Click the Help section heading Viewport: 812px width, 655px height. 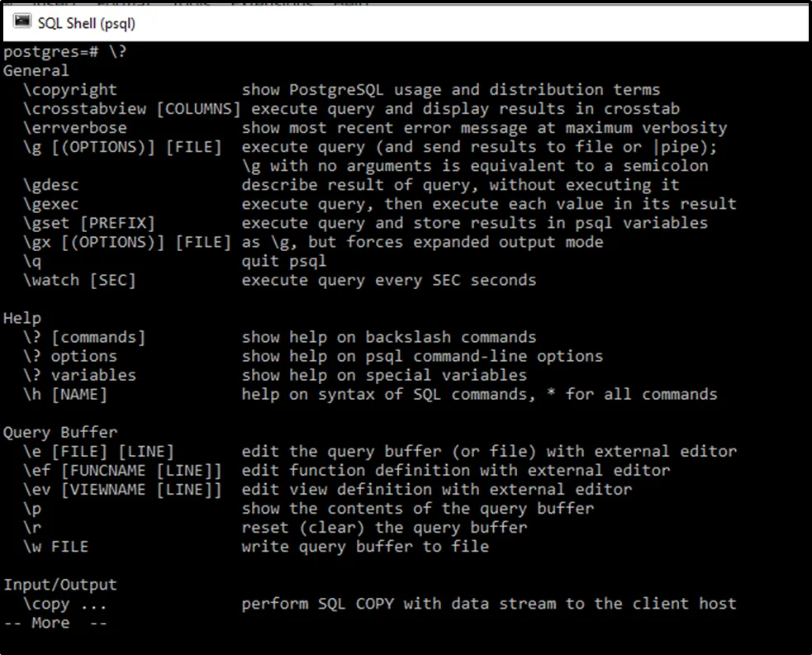click(x=22, y=318)
